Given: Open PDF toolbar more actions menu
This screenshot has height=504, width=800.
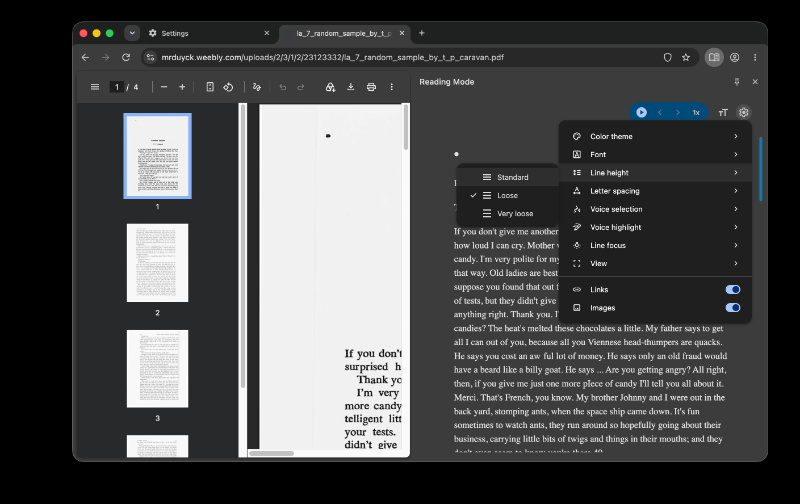Looking at the screenshot, I should click(x=391, y=87).
